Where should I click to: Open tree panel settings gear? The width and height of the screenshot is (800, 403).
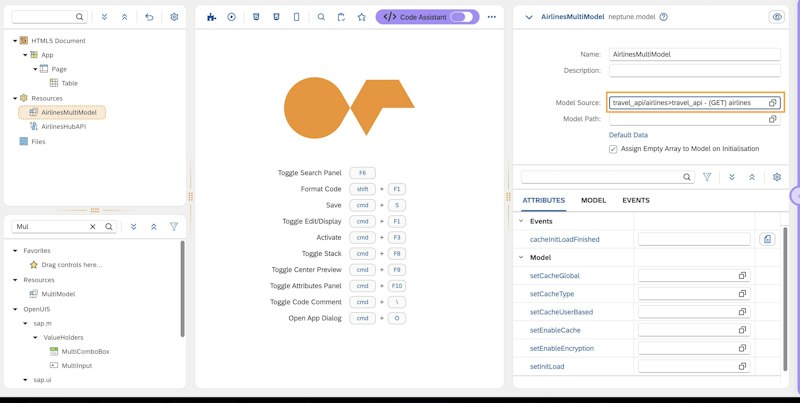(174, 17)
